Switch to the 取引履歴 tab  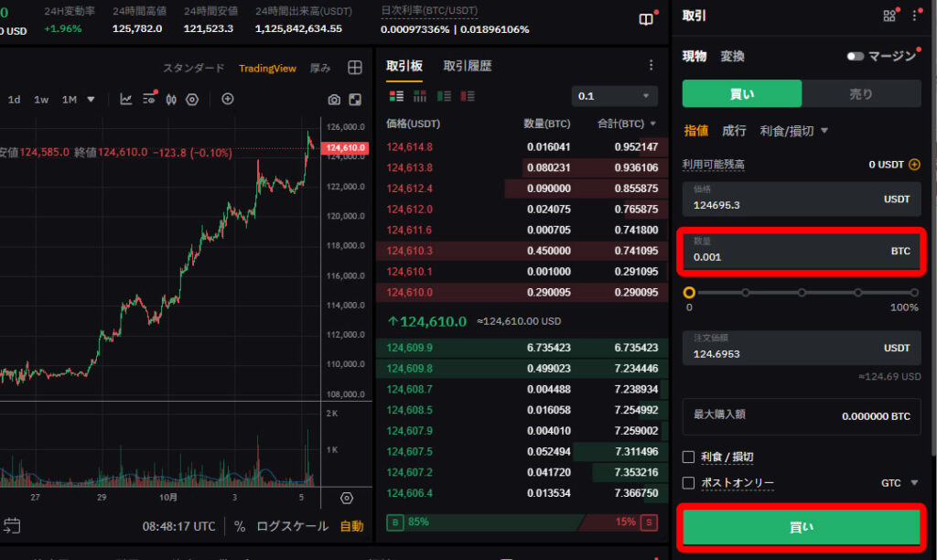pos(468,66)
